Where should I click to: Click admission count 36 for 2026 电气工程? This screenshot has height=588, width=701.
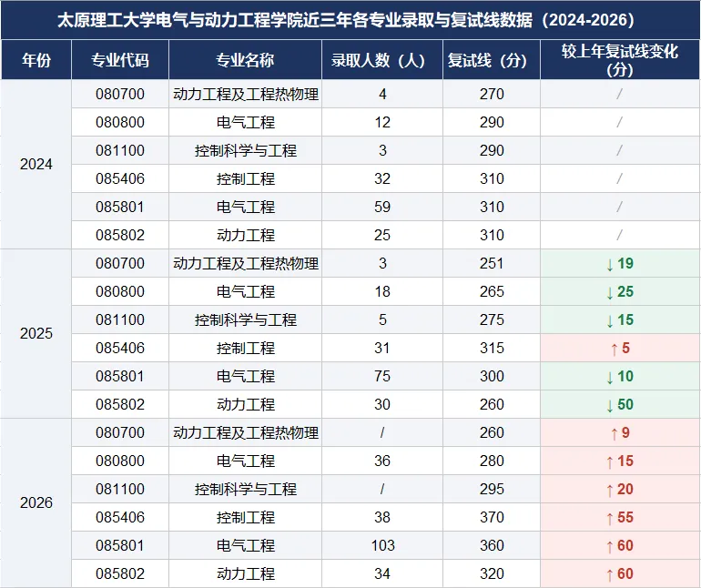pos(382,461)
